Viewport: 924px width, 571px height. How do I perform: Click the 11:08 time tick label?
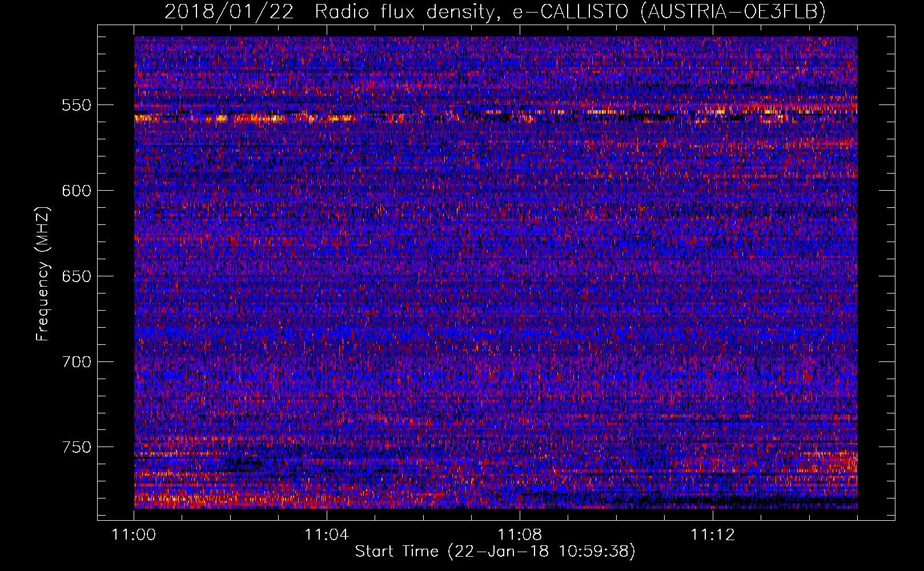pos(520,535)
